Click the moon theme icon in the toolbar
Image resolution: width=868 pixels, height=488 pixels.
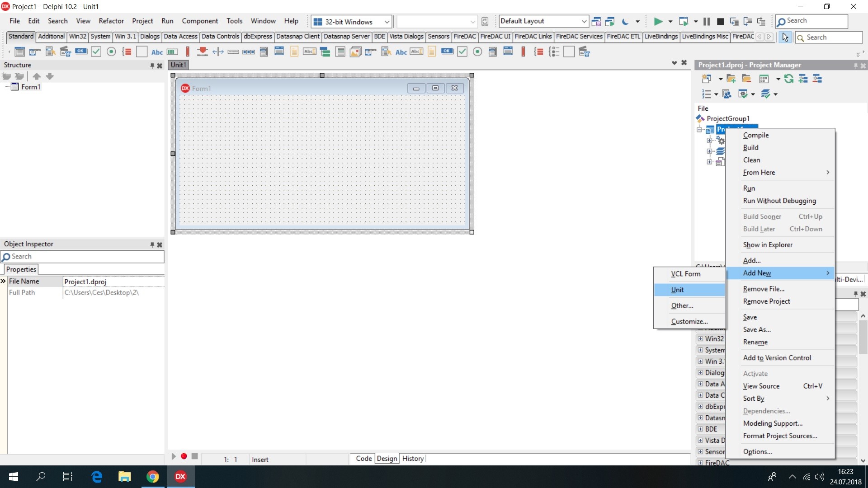click(625, 21)
